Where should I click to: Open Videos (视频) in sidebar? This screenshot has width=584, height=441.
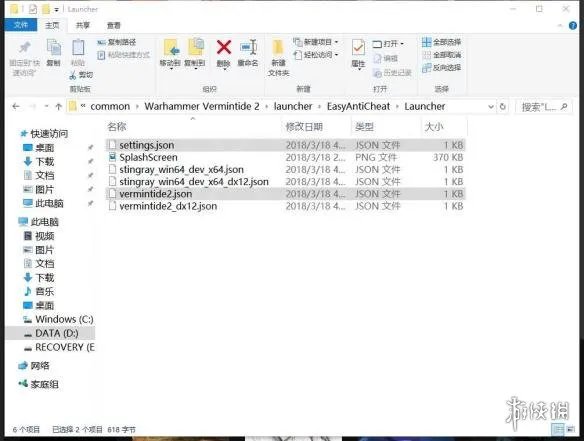coord(39,236)
